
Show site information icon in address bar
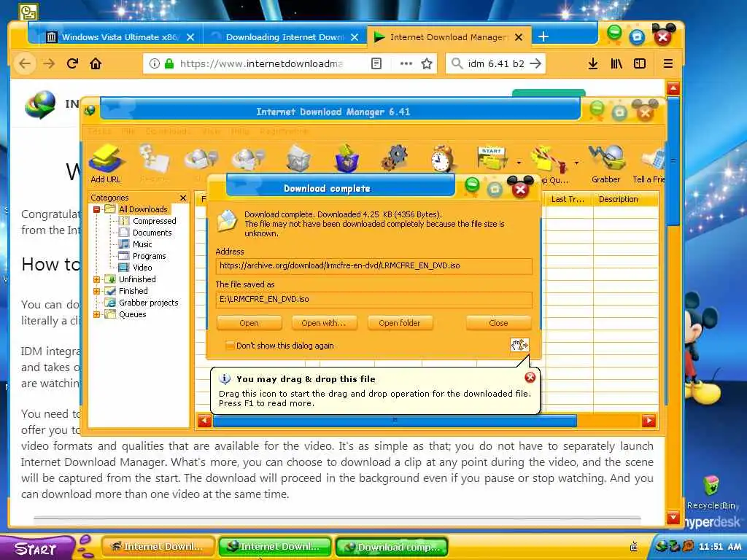[x=154, y=63]
